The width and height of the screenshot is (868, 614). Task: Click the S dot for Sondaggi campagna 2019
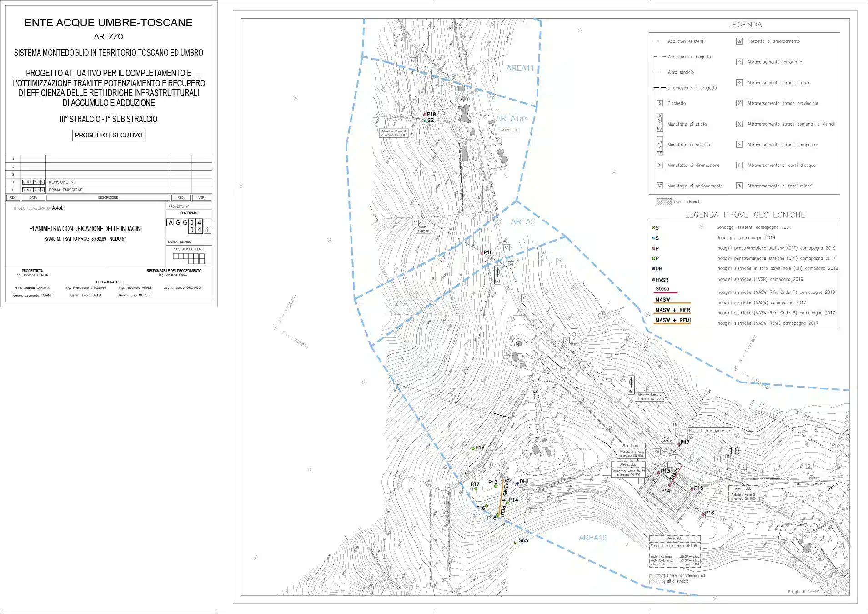[x=654, y=238]
